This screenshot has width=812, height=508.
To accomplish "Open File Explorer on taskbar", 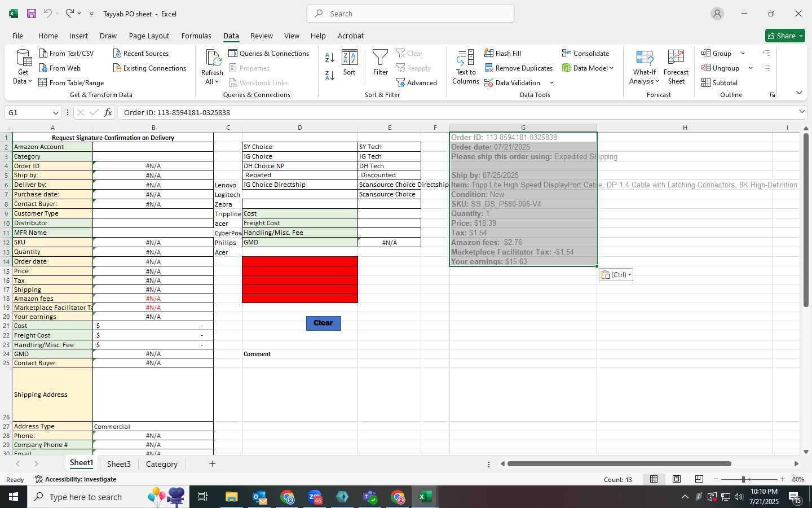I will click(232, 497).
